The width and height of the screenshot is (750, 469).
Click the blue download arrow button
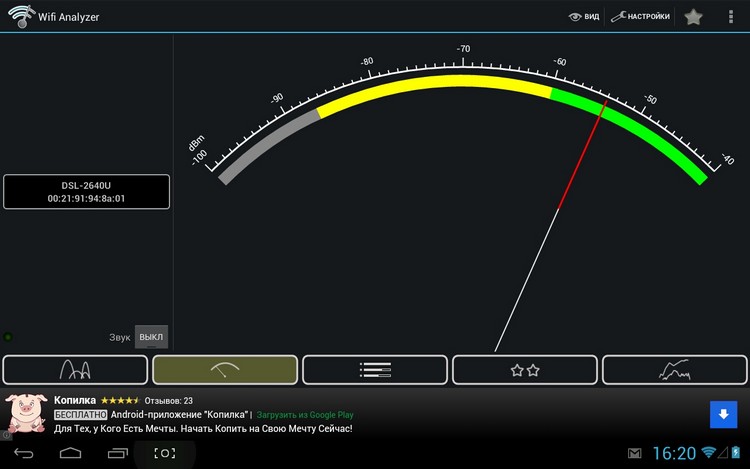(723, 414)
